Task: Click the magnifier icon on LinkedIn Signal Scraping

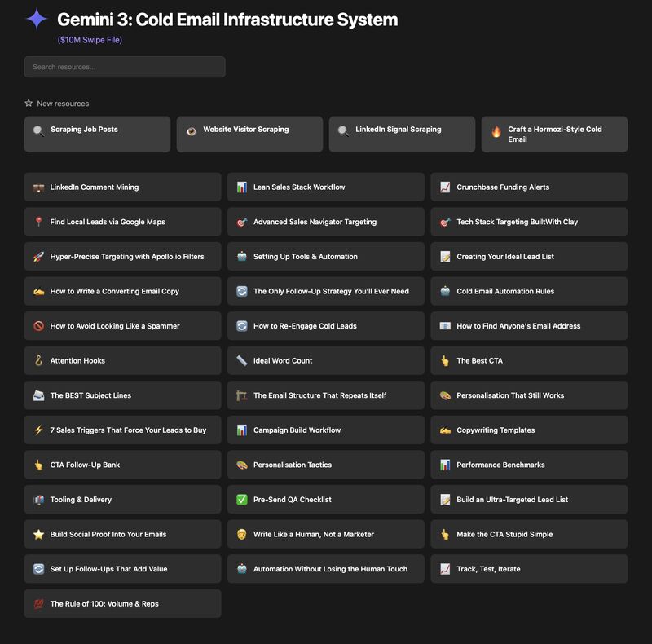Action: point(343,131)
